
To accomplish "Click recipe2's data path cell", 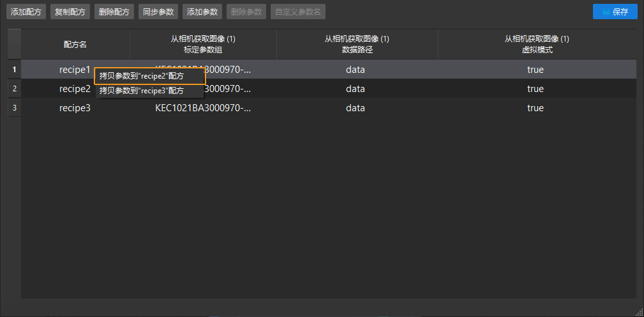I will point(357,89).
